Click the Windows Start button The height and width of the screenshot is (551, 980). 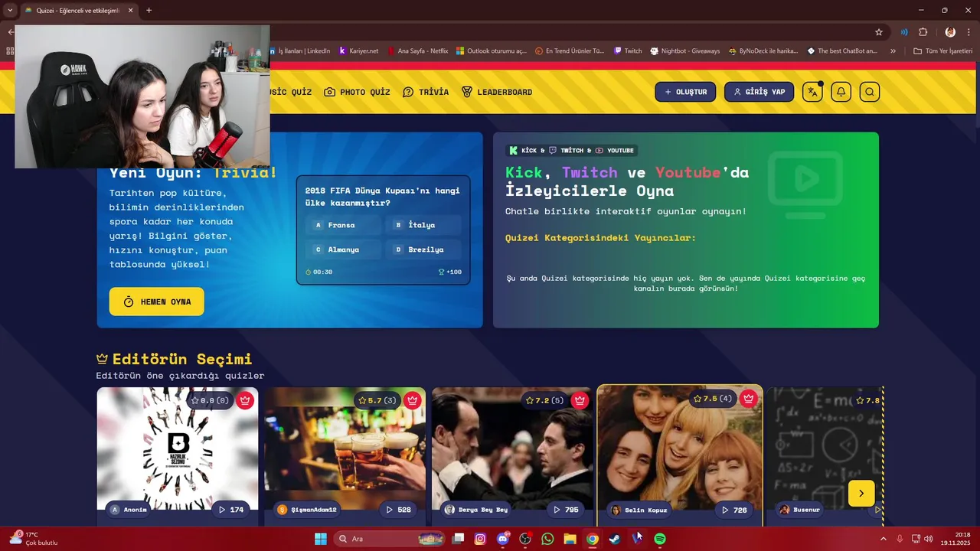click(x=321, y=539)
